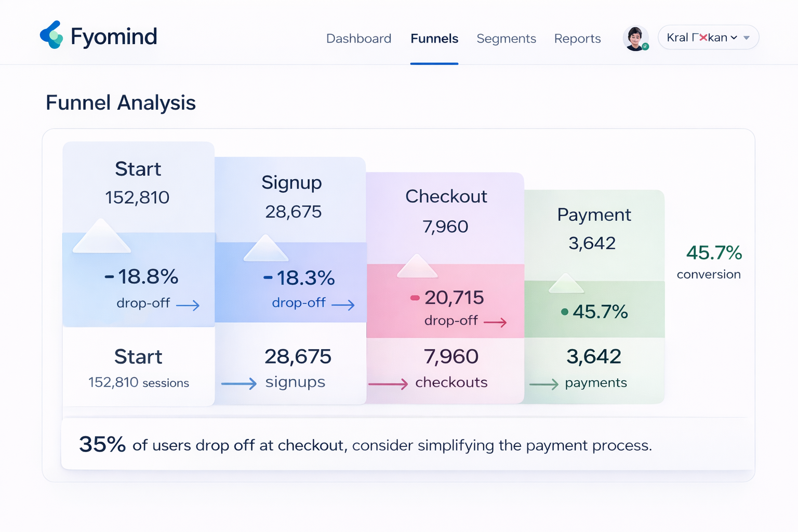Click the gray caret at the account menu's right edge
This screenshot has width=798, height=532.
(747, 38)
